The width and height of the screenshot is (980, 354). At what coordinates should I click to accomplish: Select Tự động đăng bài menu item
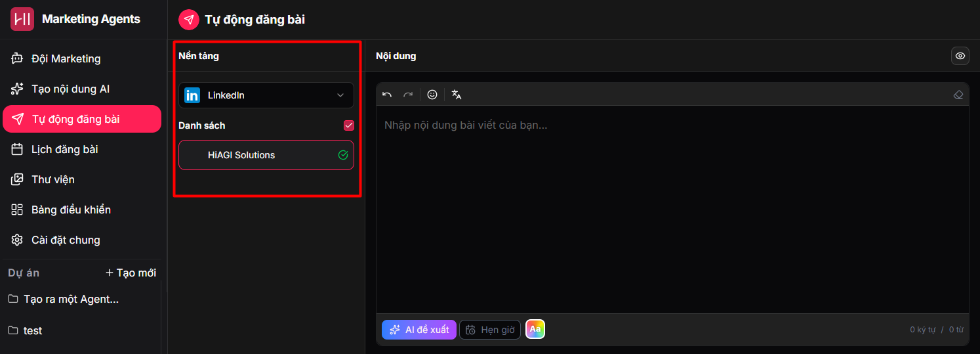pos(82,119)
